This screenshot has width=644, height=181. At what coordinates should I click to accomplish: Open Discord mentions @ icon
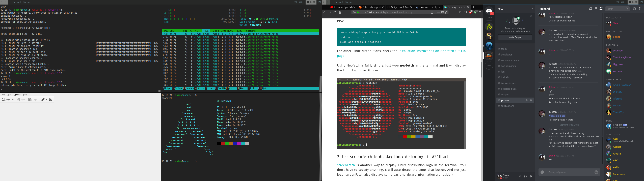[x=634, y=9]
